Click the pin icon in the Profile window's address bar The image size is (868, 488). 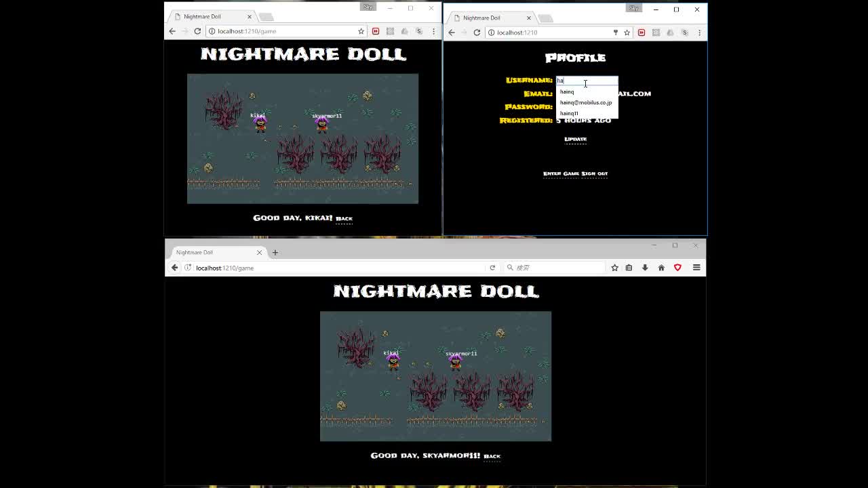point(615,32)
